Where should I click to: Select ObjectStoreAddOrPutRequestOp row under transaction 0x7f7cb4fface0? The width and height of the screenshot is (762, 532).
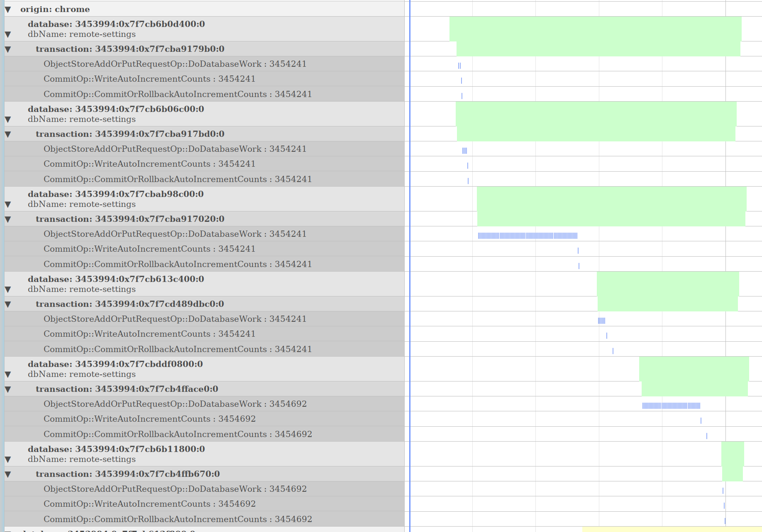[204, 404]
